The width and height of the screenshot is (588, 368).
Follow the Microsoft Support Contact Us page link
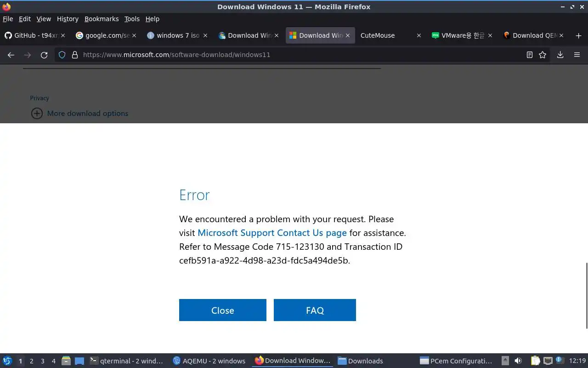click(272, 233)
